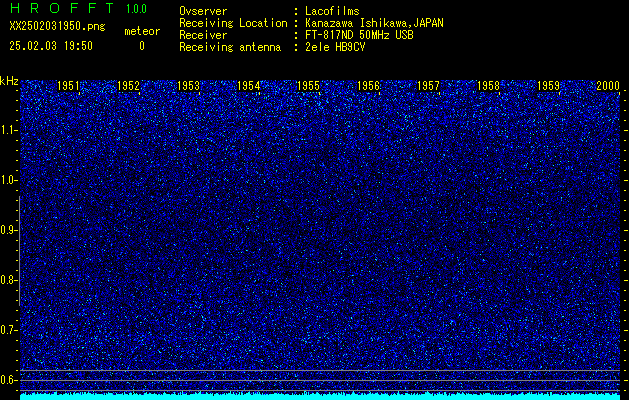Click the 2ele HB9CV antenna text
This screenshot has width=629, height=400.
(x=335, y=47)
